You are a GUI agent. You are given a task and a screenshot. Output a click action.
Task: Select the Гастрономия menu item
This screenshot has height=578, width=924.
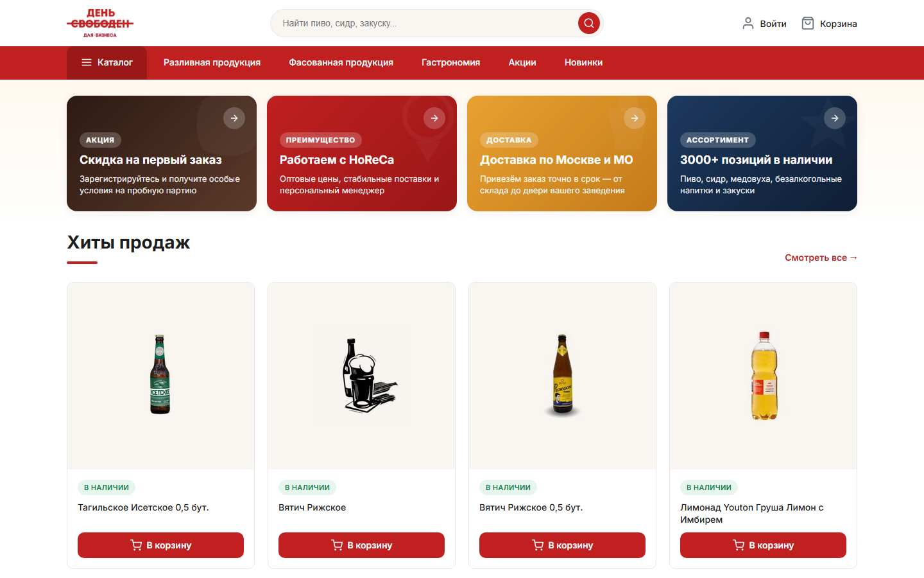coord(450,62)
